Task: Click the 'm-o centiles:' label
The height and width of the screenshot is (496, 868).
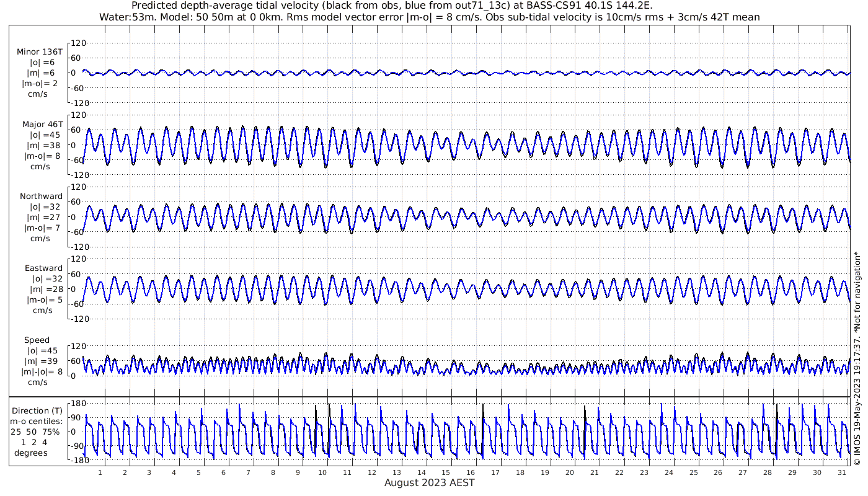Action: (x=36, y=421)
